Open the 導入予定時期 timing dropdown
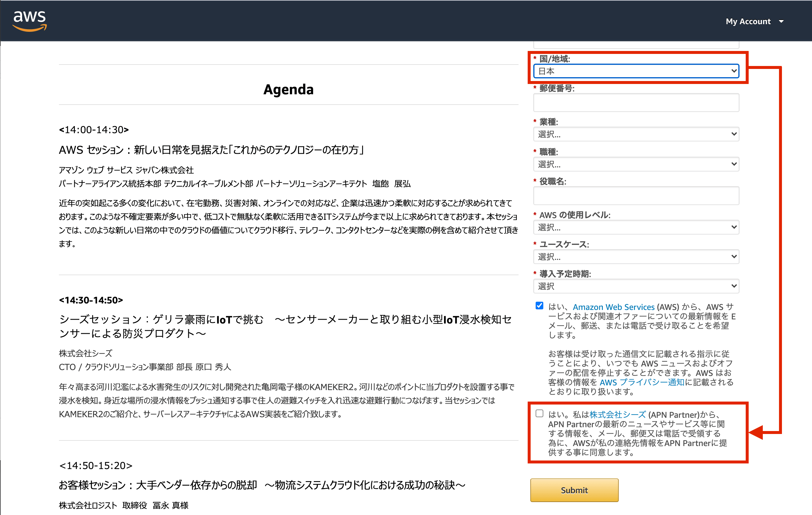This screenshot has width=812, height=515. coord(636,286)
